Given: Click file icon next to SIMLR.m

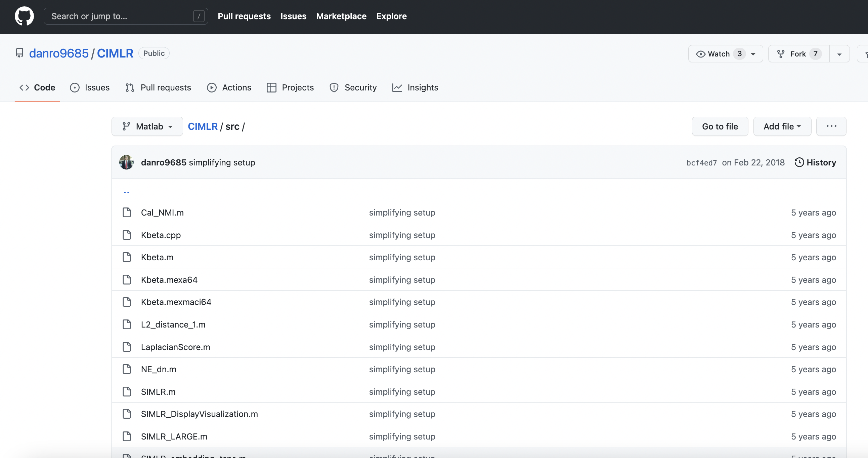Looking at the screenshot, I should point(127,391).
